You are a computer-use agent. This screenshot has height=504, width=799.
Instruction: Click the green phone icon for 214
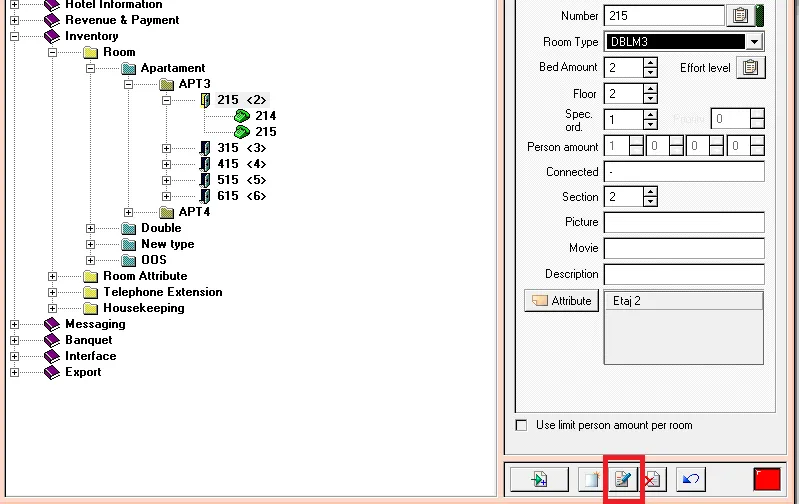point(242,116)
